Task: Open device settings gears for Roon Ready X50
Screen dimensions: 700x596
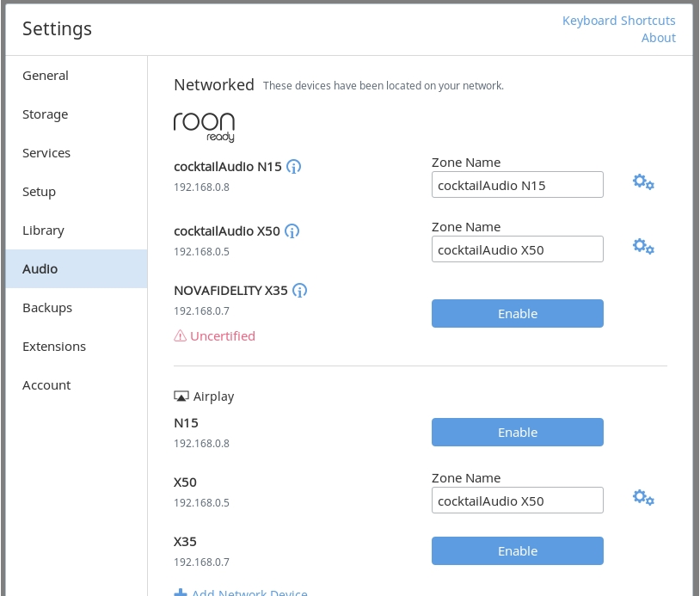Action: click(x=643, y=247)
